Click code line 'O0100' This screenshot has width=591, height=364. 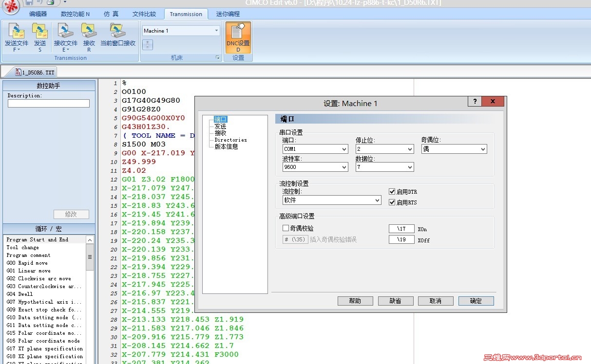(x=134, y=91)
